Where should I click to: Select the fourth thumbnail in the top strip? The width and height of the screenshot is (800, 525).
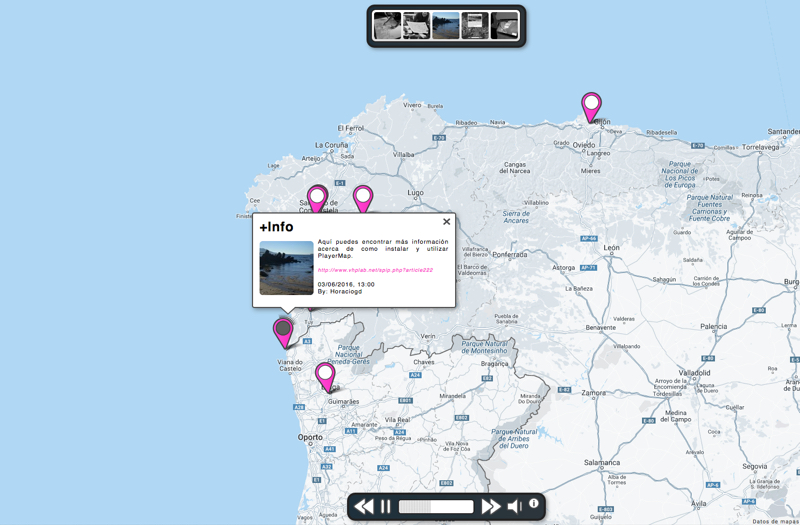coord(475,26)
